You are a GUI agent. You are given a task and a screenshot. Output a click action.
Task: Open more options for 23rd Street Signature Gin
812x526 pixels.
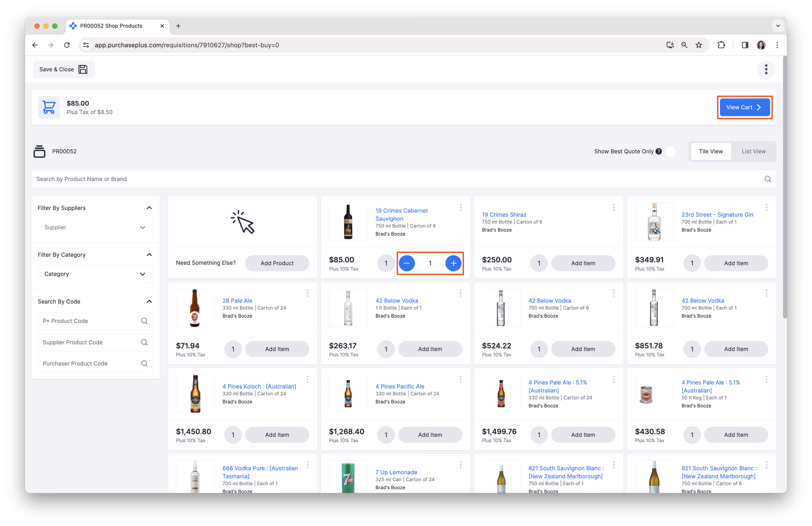(x=766, y=207)
